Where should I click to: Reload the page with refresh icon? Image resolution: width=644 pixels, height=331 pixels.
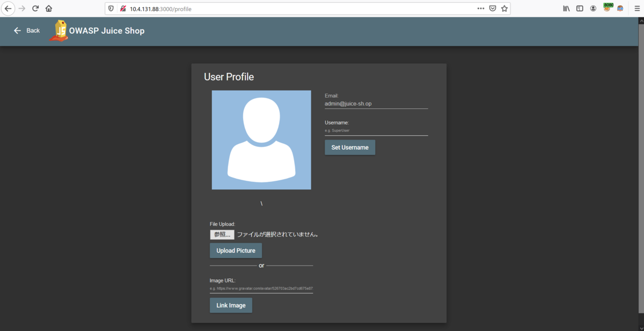tap(35, 9)
